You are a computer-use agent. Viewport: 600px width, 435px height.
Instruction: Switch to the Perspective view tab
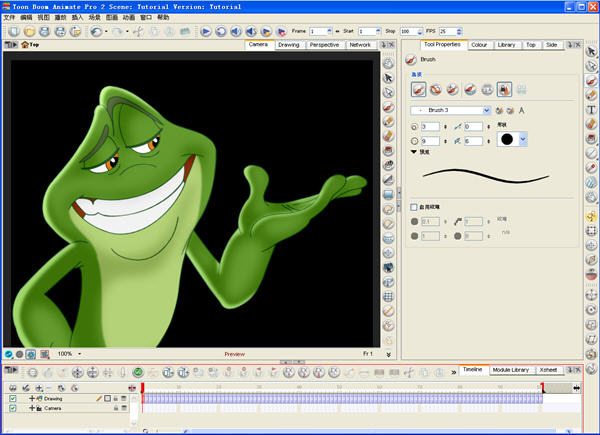323,45
